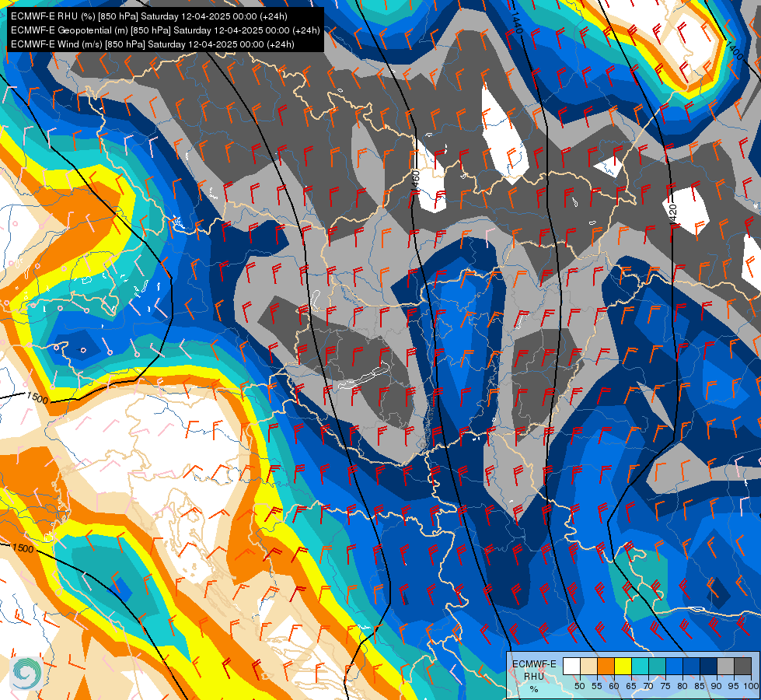Pick the medium blue 80–85 legend swatch

pos(692,666)
